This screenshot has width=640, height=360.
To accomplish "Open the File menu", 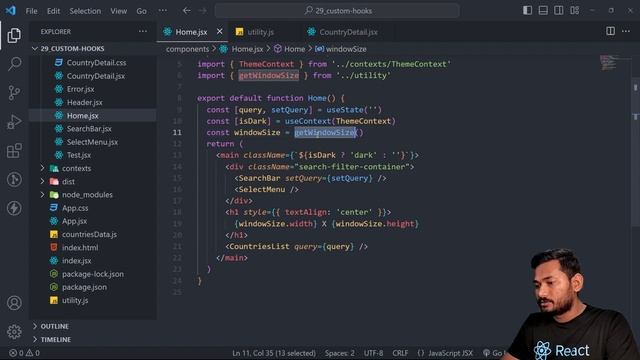I will pos(31,11).
